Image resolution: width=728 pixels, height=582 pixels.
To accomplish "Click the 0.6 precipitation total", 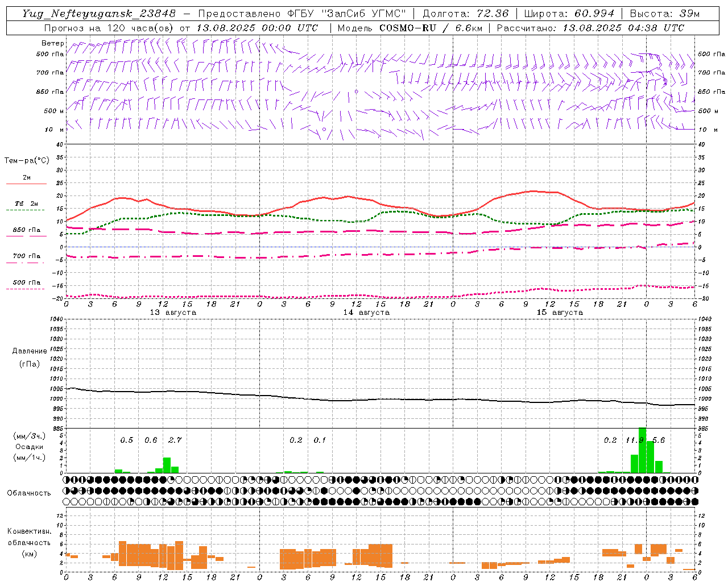I will pos(151,440).
